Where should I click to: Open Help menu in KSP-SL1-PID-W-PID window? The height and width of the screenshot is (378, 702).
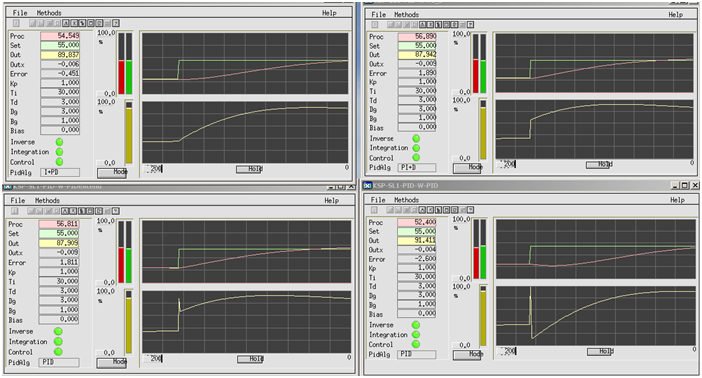[677, 200]
